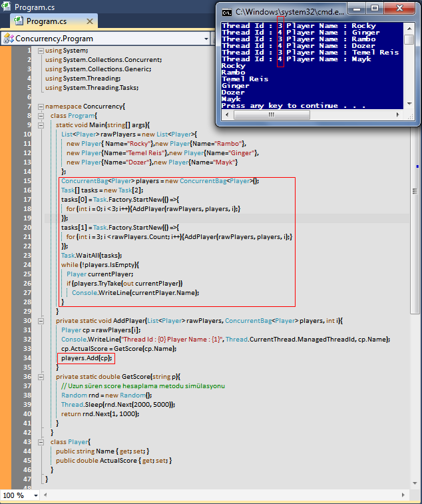The width and height of the screenshot is (422, 504).
Task: Click the cmd.exe console system icon
Action: 227,11
